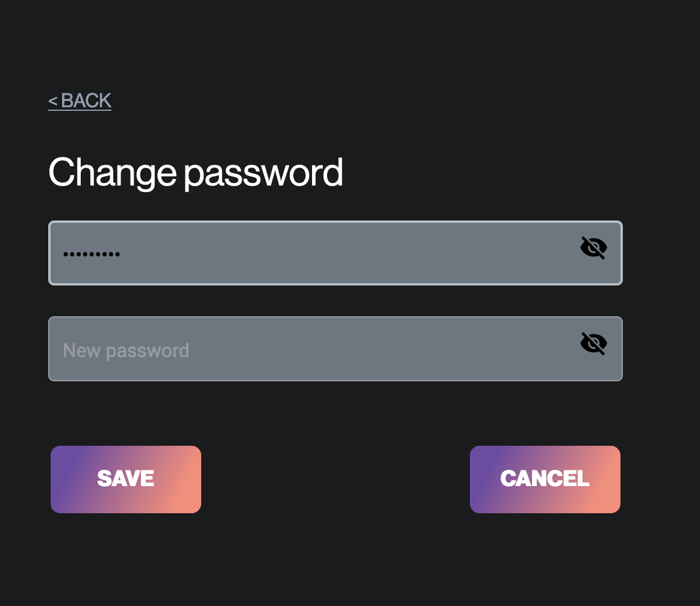Click the left arrow before BACK

pyautogui.click(x=53, y=100)
